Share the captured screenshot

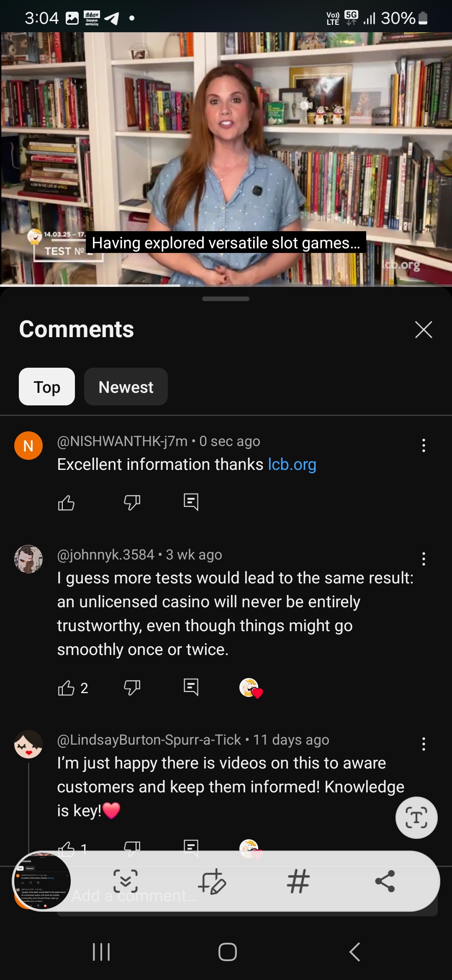[x=385, y=881]
